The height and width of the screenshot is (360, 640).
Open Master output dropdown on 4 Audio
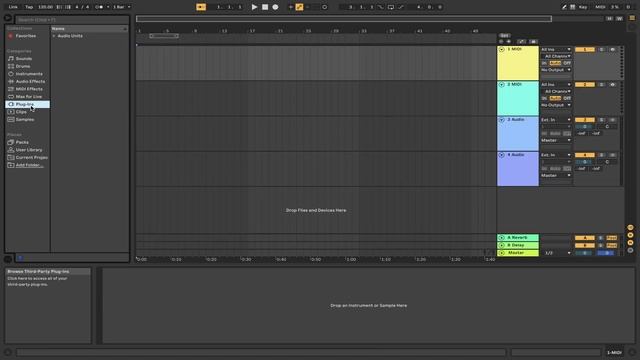pos(556,176)
